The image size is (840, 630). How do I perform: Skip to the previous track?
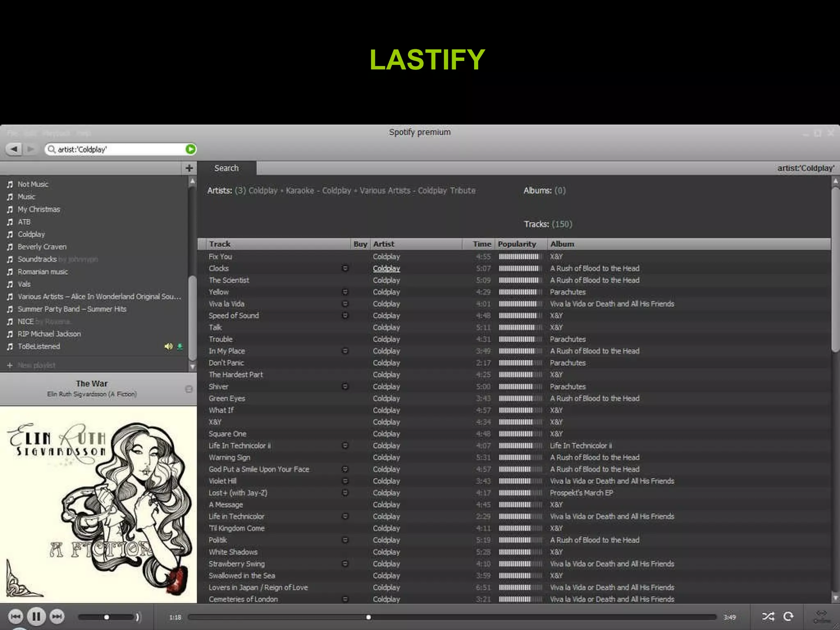pyautogui.click(x=16, y=616)
